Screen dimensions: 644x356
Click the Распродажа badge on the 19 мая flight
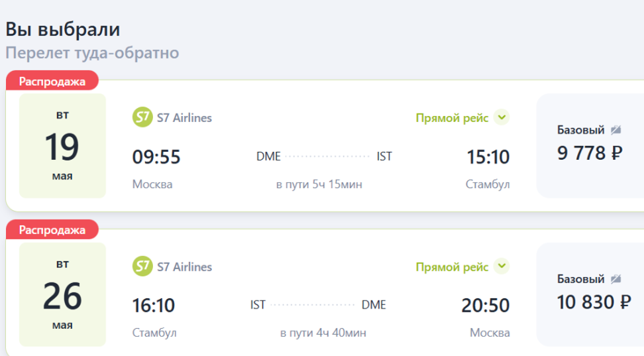(52, 82)
